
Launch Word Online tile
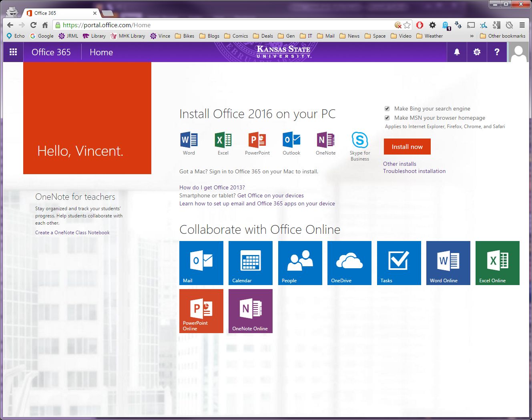pos(448,263)
